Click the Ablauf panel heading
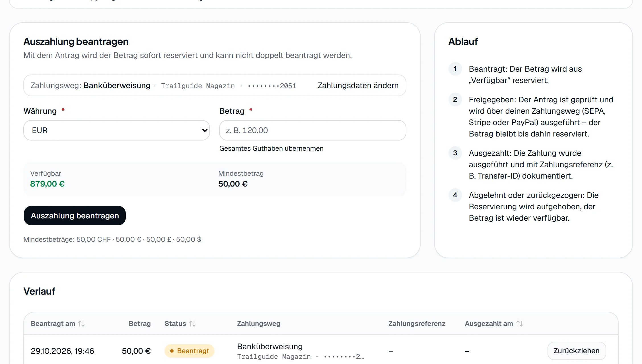 pyautogui.click(x=463, y=42)
